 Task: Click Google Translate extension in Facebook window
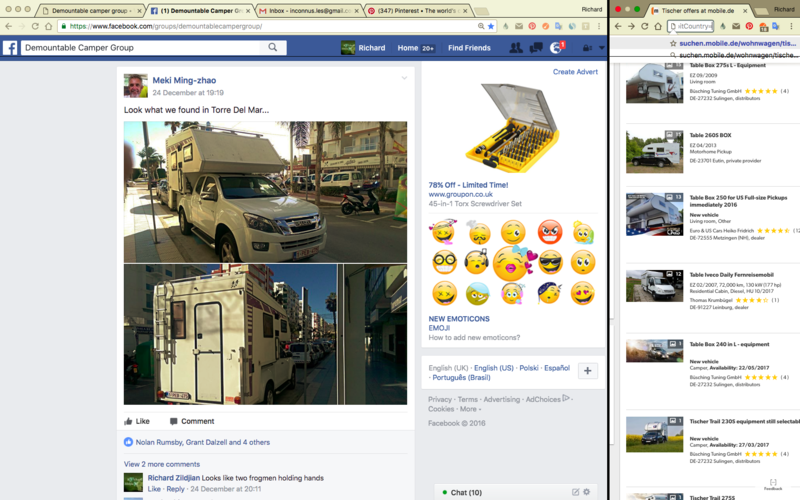click(x=559, y=26)
